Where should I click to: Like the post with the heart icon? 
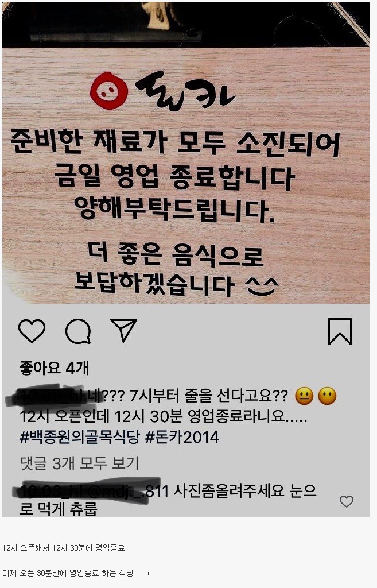(x=32, y=331)
